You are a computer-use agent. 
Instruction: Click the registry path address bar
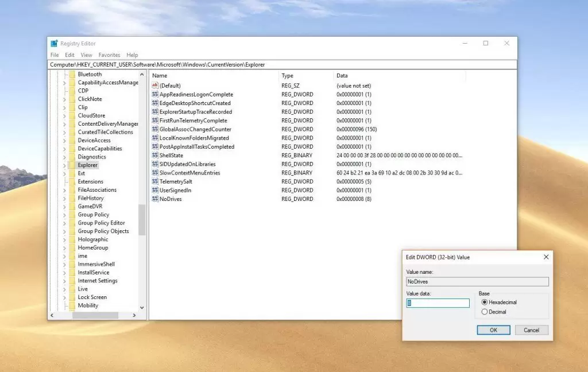click(283, 64)
